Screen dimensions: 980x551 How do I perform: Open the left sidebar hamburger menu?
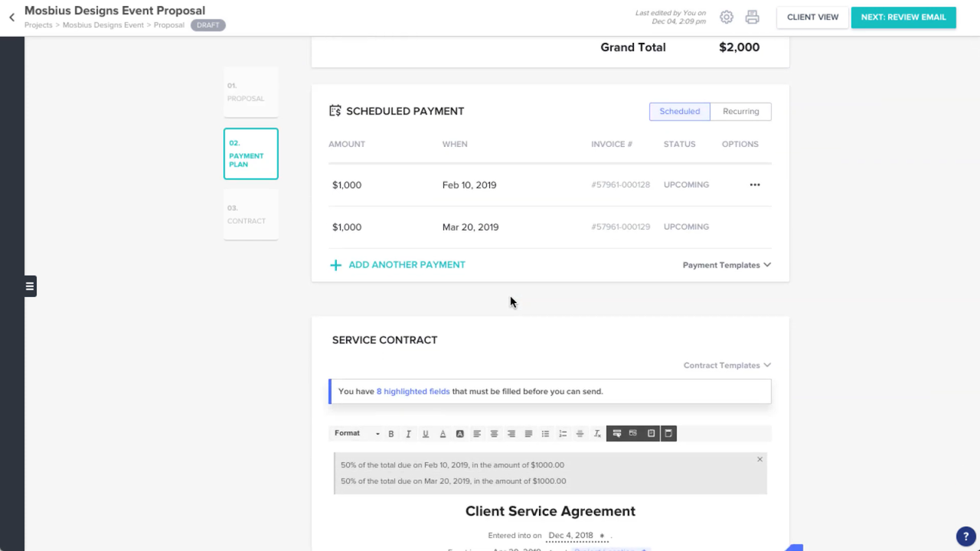tap(30, 286)
